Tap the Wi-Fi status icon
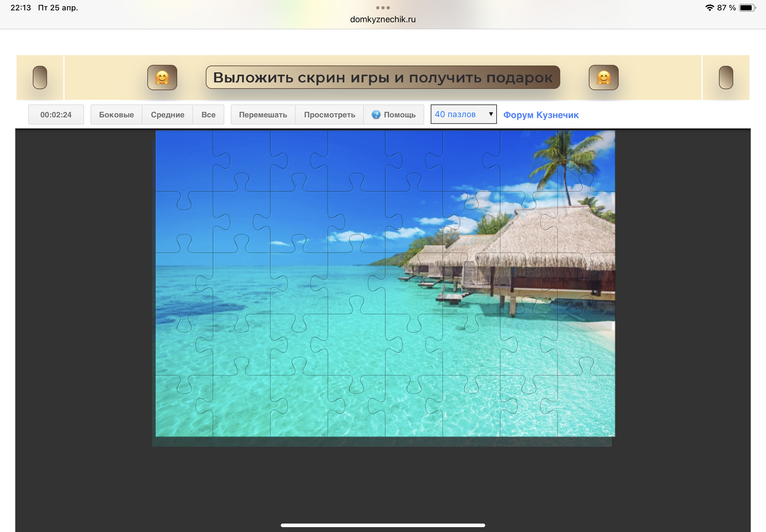Screen dimensions: 766x532 point(709,8)
